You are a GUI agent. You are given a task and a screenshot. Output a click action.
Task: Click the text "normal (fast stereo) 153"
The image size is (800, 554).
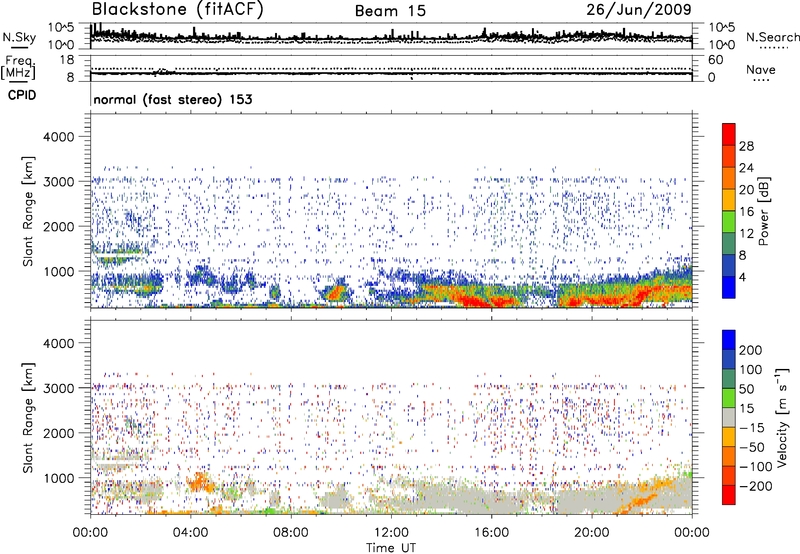point(173,99)
